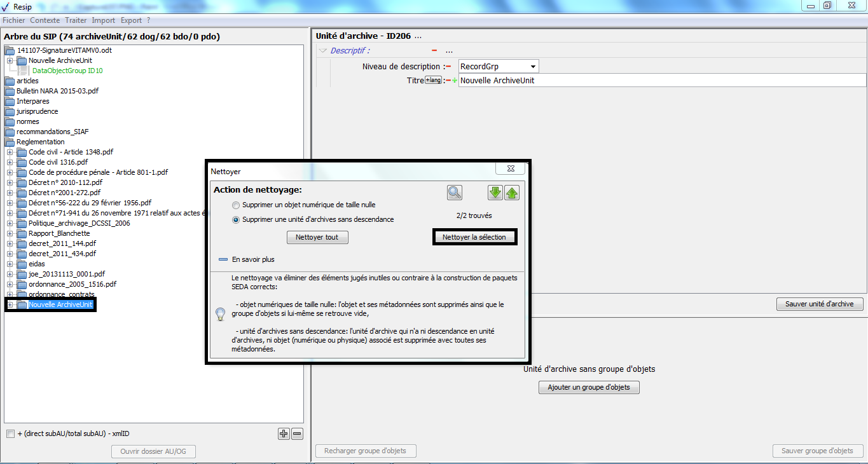Click 'Sauver unité d'archive' button

(x=819, y=304)
